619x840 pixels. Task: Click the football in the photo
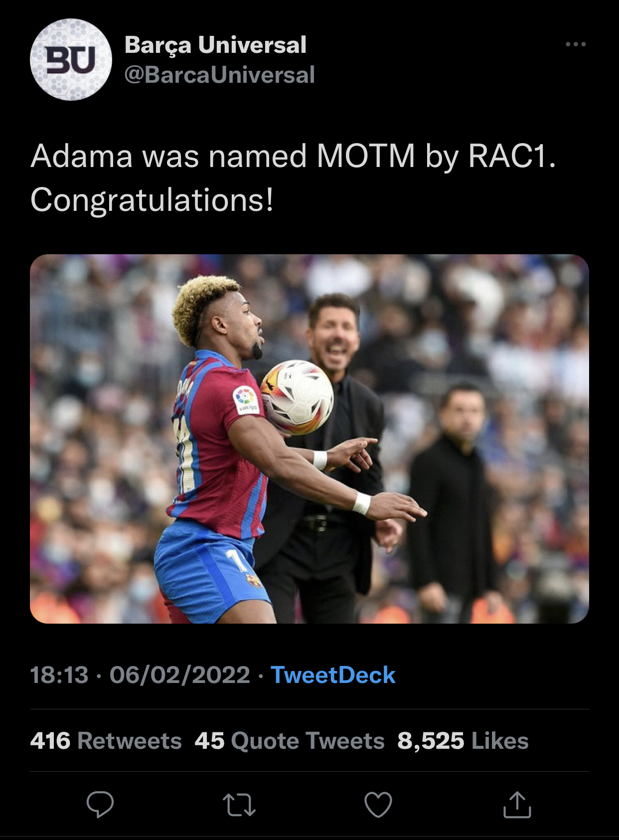coord(298,397)
